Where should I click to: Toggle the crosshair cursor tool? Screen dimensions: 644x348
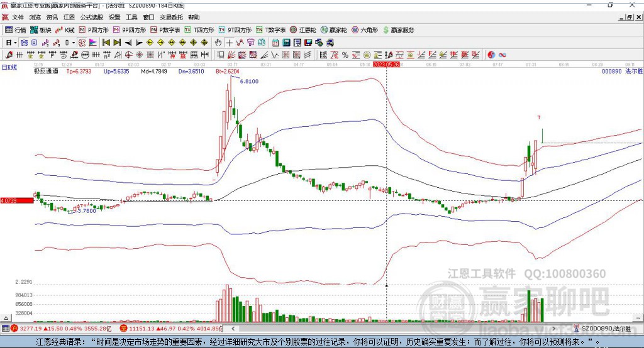click(x=229, y=43)
